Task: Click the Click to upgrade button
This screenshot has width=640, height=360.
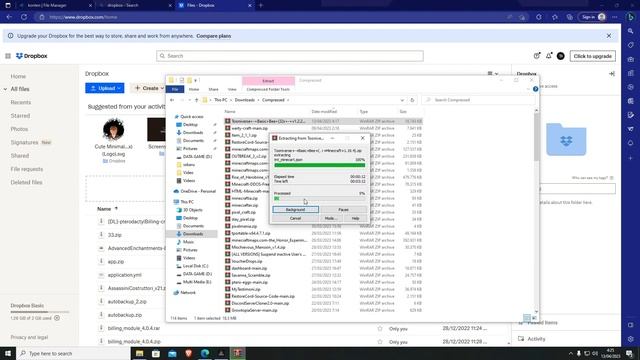Action: coord(592,56)
